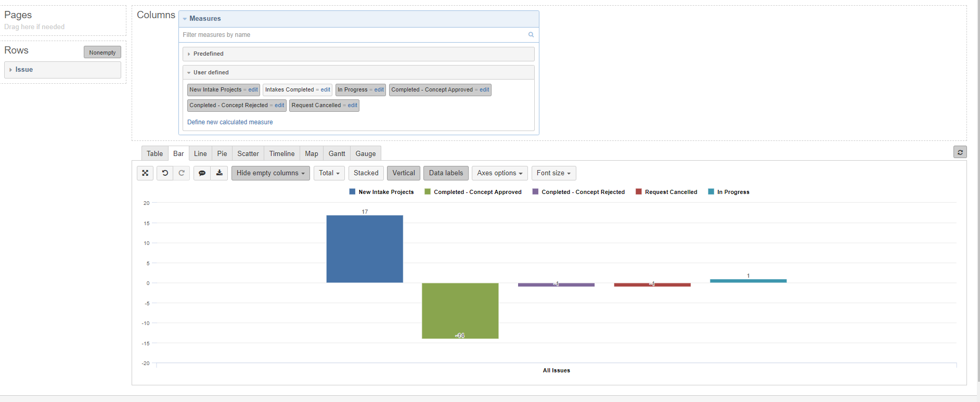This screenshot has height=402, width=980.
Task: Click Request Cancelled legend swatch
Action: click(639, 192)
